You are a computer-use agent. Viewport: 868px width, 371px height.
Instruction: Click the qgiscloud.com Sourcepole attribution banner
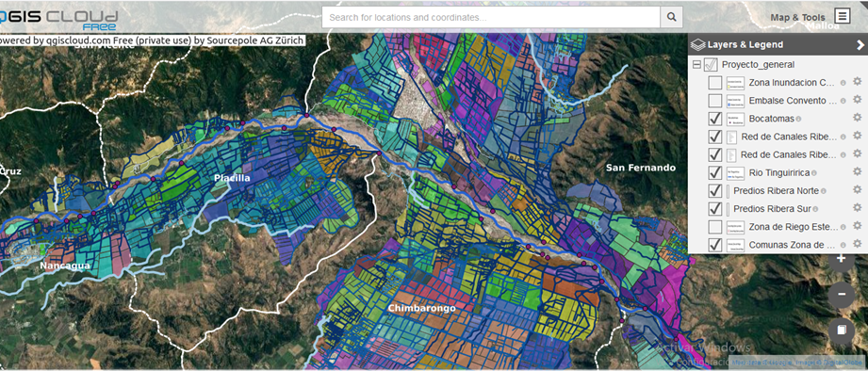pyautogui.click(x=152, y=40)
